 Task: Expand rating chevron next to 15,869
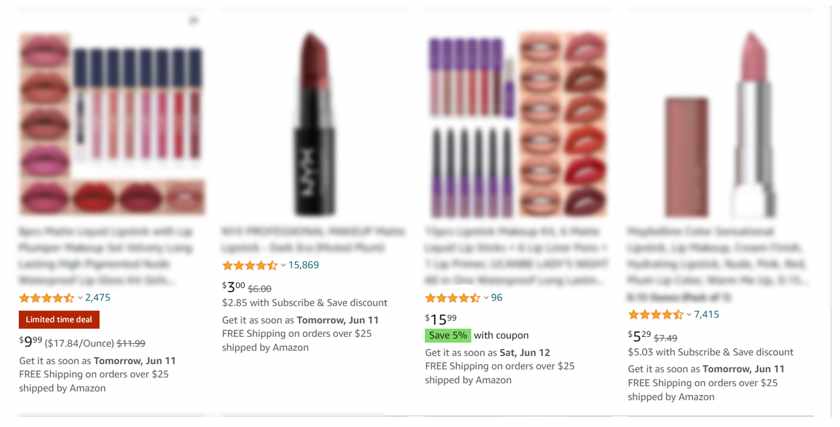tap(283, 265)
